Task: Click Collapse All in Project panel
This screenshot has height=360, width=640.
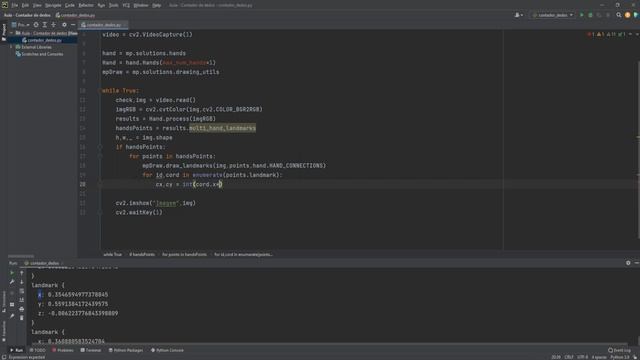Action: pos(53,25)
